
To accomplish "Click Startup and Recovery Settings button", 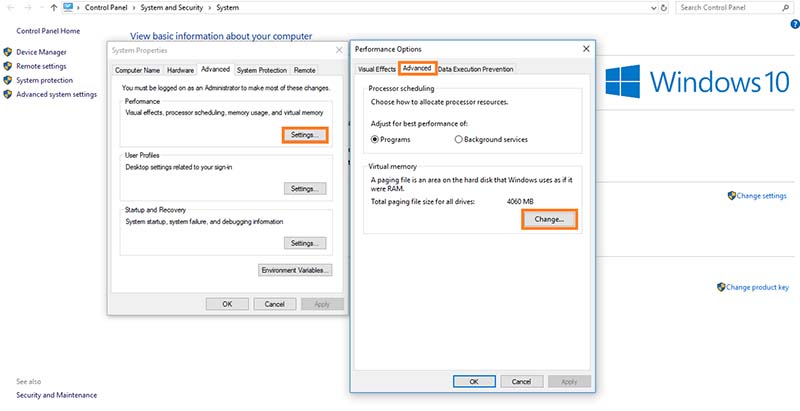I will pos(305,243).
